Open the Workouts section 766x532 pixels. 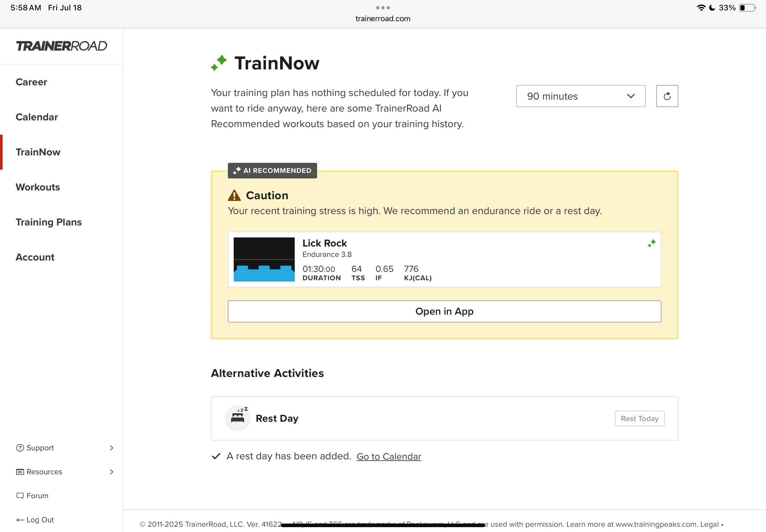pos(38,187)
